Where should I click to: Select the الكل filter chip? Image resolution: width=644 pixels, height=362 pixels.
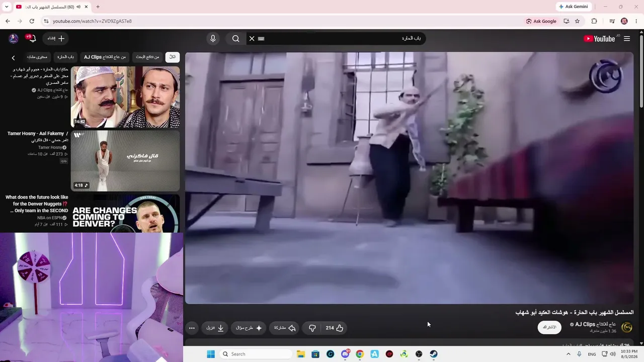coord(173,57)
